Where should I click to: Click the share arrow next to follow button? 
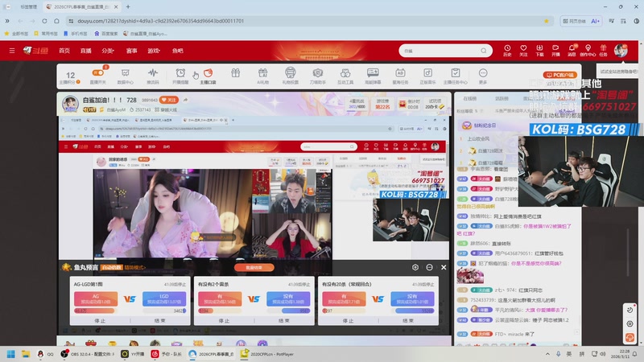coord(186,100)
